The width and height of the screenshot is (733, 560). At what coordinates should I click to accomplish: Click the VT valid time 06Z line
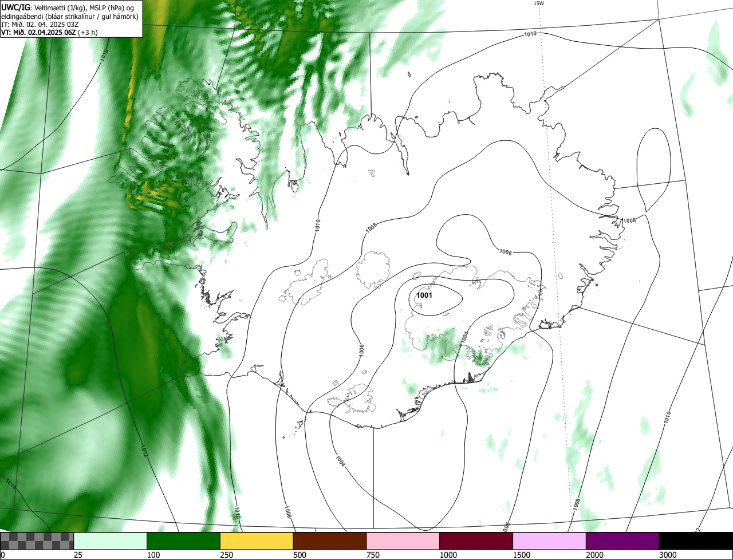point(49,32)
